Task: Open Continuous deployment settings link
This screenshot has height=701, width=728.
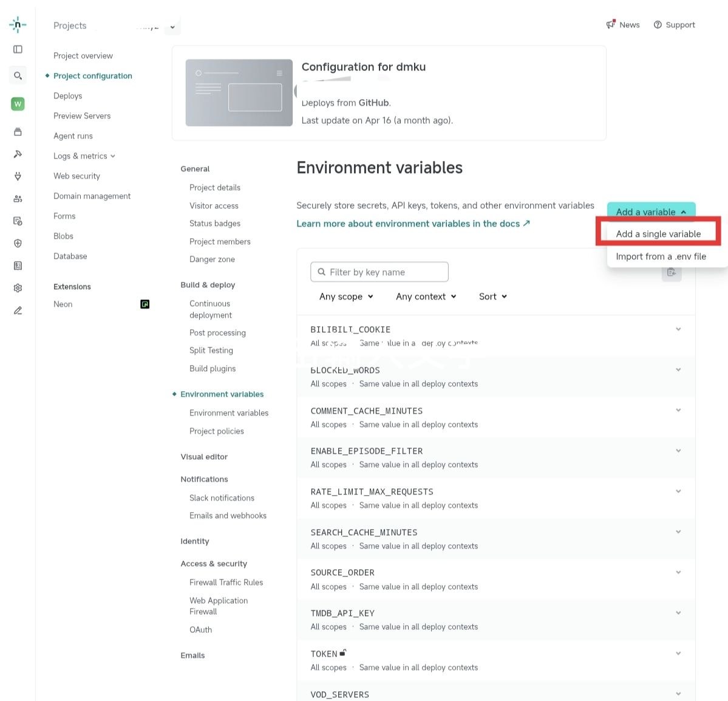Action: (210, 309)
